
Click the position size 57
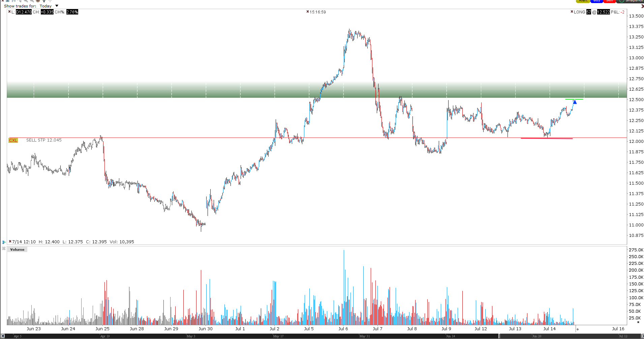pyautogui.click(x=589, y=12)
